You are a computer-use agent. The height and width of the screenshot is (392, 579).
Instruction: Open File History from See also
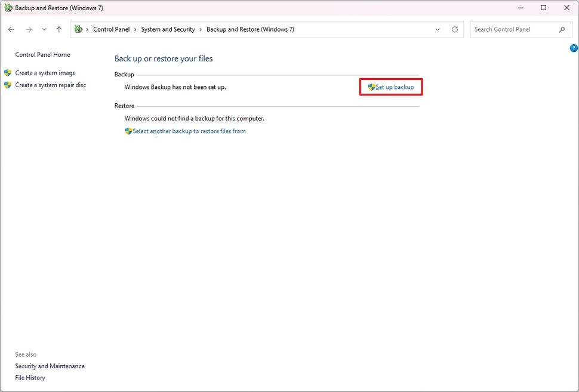tap(30, 377)
